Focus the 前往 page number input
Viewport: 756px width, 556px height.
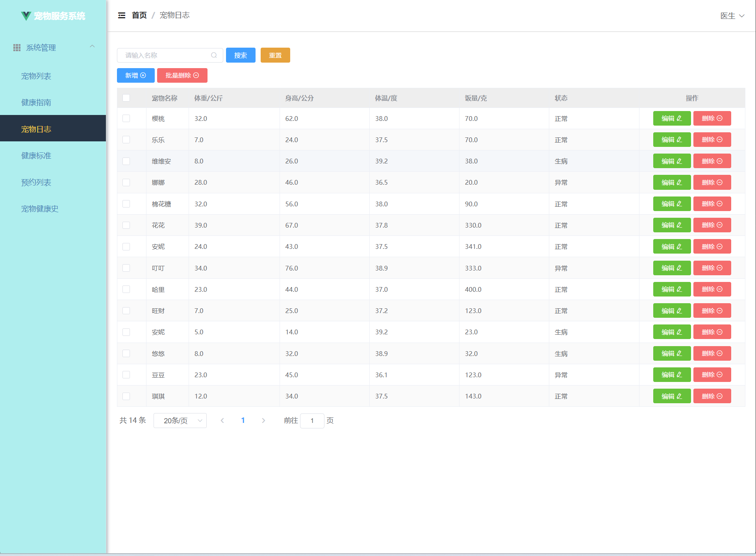click(312, 421)
